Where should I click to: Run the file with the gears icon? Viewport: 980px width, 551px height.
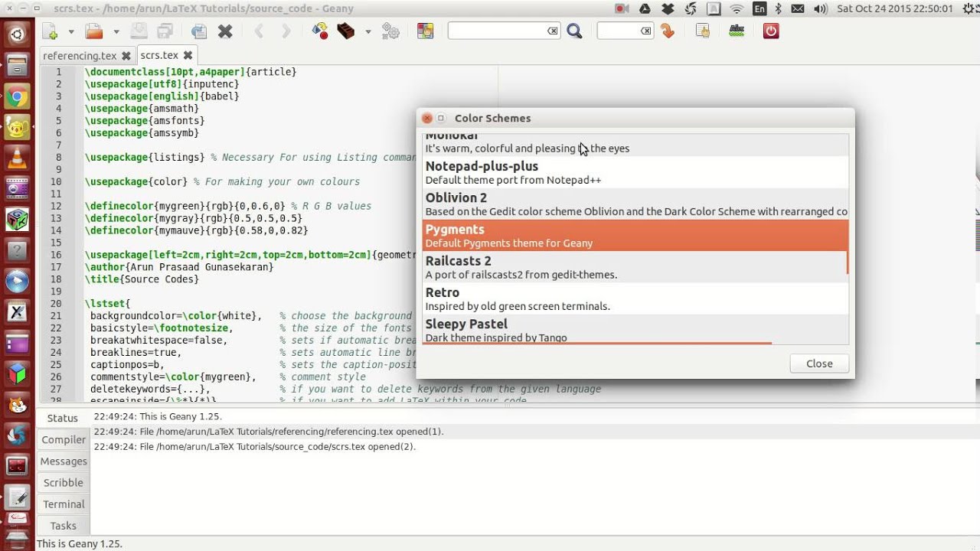[x=390, y=31]
